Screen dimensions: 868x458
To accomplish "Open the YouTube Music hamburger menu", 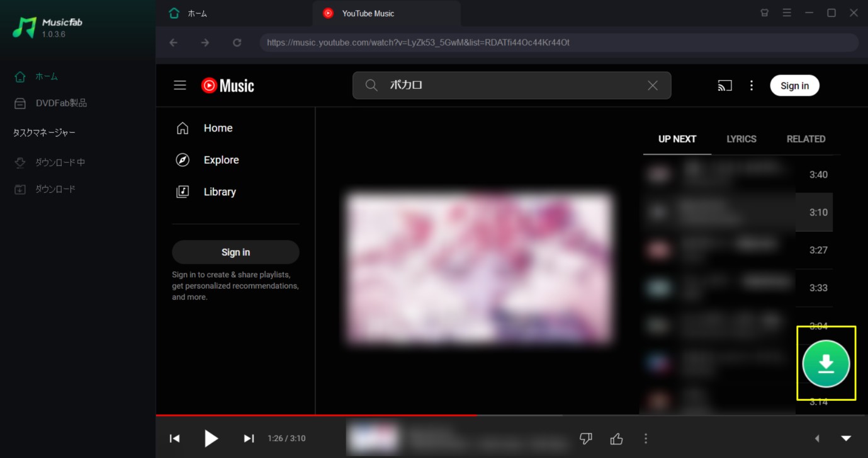I will 180,85.
